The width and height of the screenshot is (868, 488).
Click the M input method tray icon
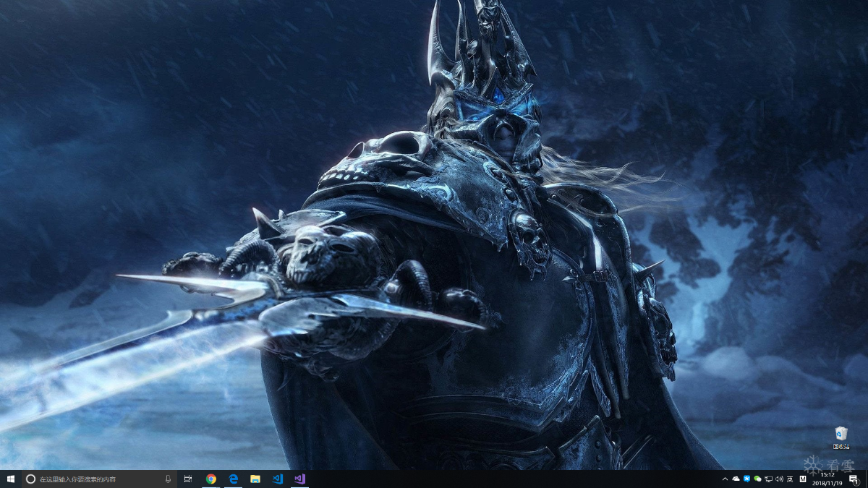click(803, 479)
